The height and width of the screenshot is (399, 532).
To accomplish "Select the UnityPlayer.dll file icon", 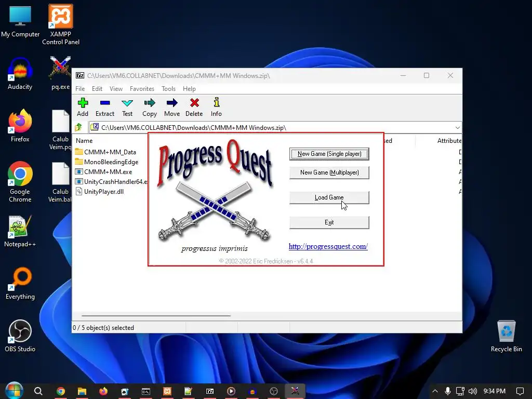I will click(x=79, y=191).
